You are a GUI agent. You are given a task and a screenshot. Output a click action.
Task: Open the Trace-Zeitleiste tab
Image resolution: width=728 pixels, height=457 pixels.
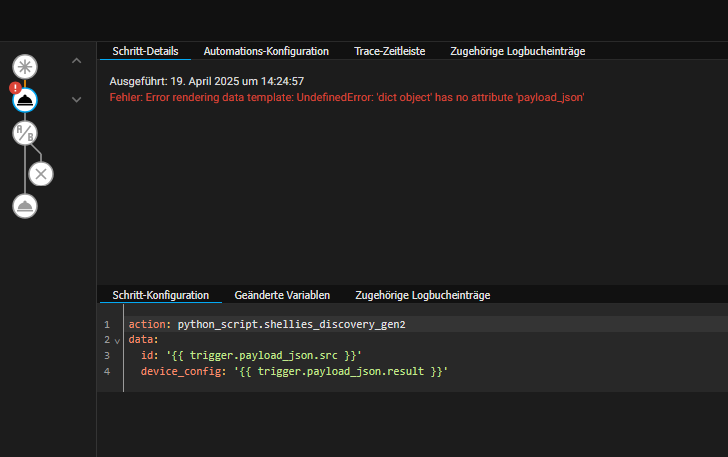coord(390,51)
